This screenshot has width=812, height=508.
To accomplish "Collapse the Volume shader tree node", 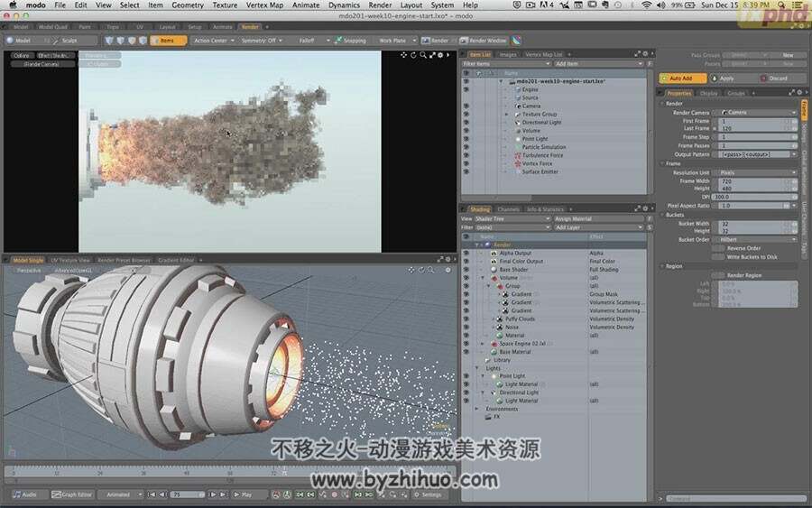I will coord(483,278).
